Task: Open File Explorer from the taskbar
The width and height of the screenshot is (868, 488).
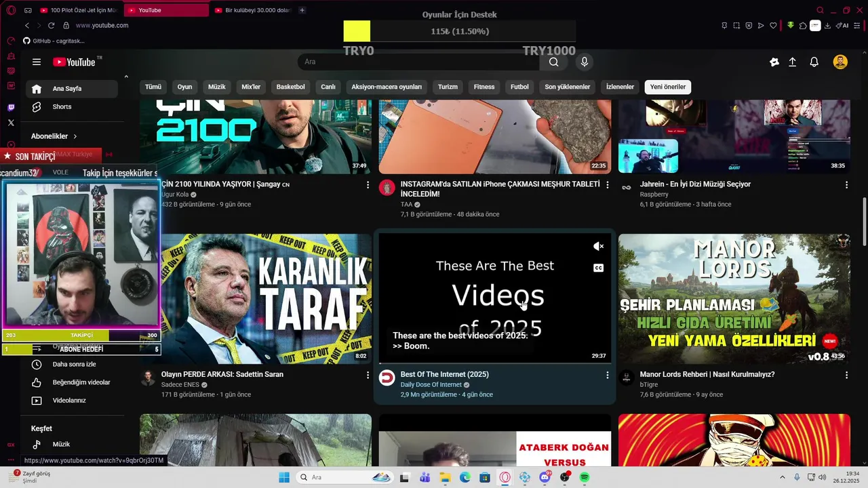Action: (445, 478)
